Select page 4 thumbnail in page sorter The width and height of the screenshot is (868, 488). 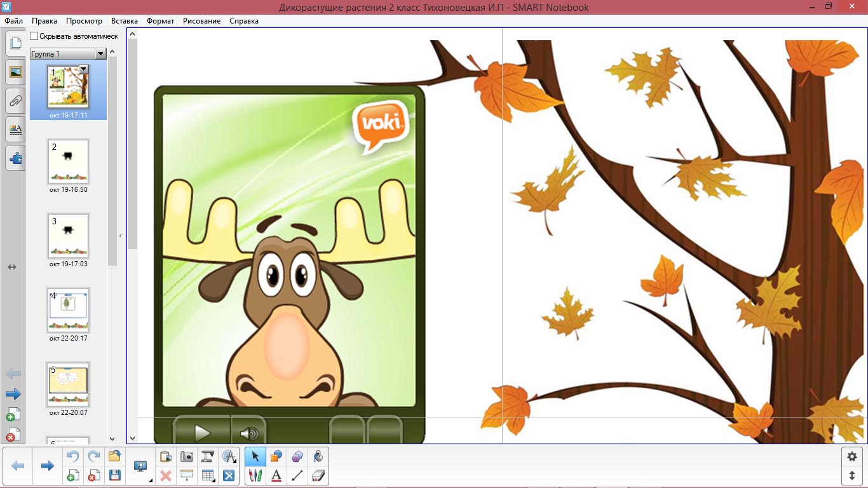point(68,310)
